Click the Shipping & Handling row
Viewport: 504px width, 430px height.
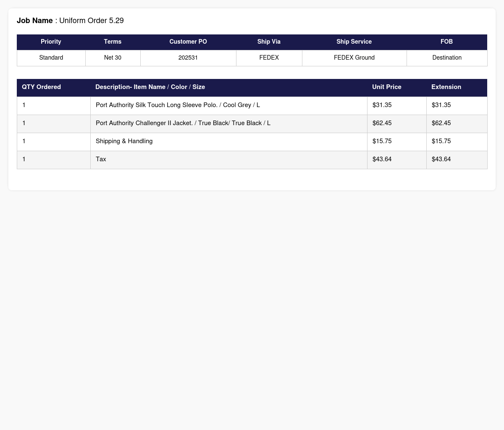pyautogui.click(x=252, y=142)
